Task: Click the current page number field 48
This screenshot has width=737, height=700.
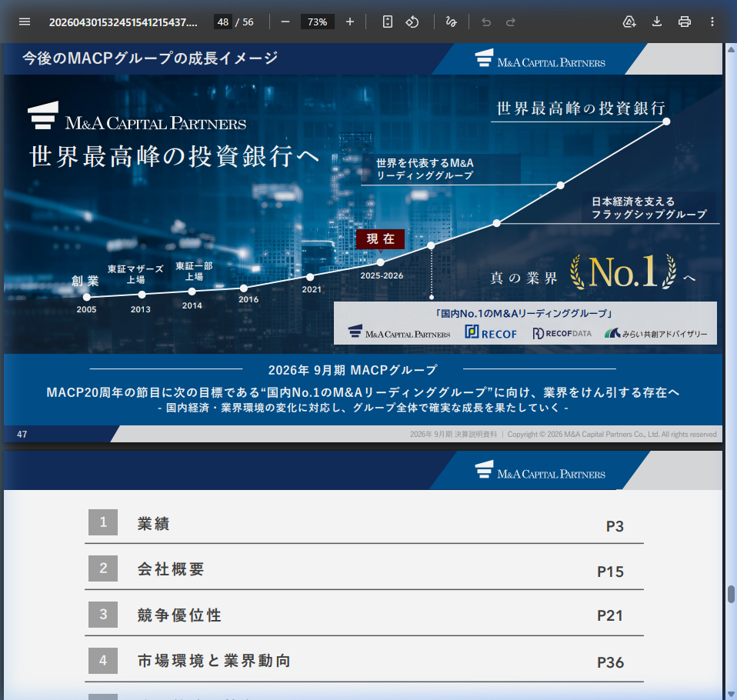Action: [223, 22]
